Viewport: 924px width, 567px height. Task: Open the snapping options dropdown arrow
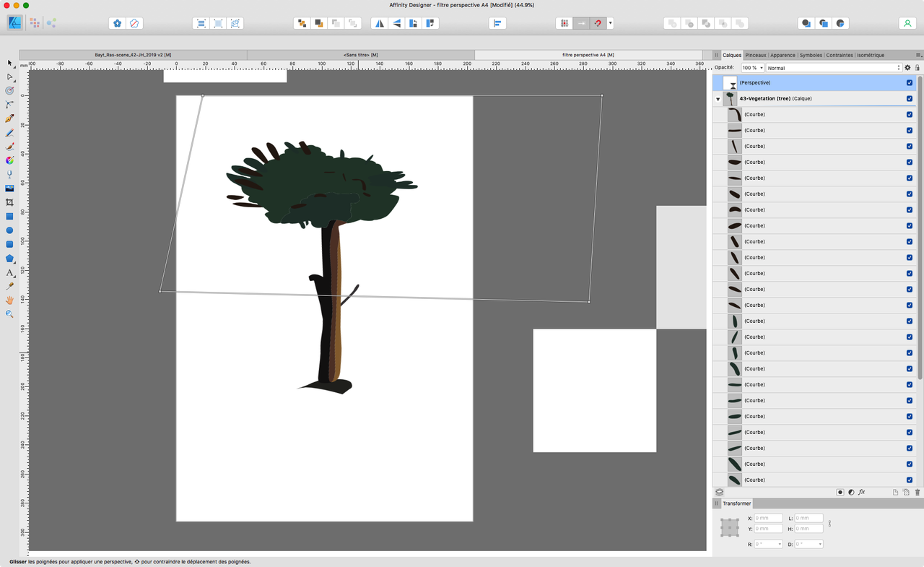[611, 23]
